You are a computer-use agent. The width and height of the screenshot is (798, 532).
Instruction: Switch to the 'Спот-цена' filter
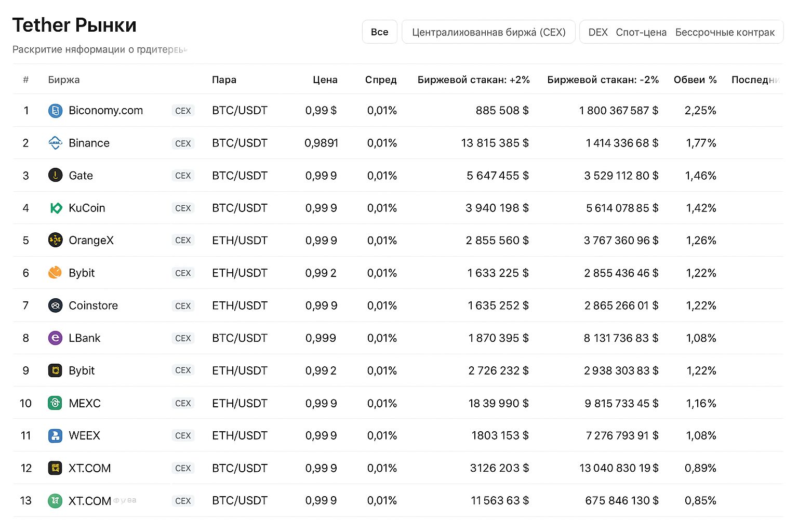pyautogui.click(x=641, y=32)
